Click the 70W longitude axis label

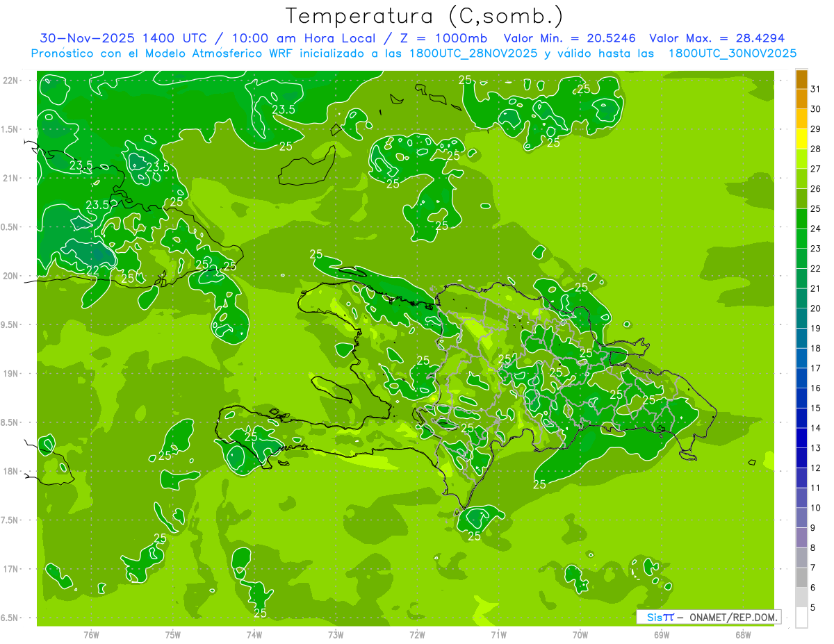tap(580, 634)
